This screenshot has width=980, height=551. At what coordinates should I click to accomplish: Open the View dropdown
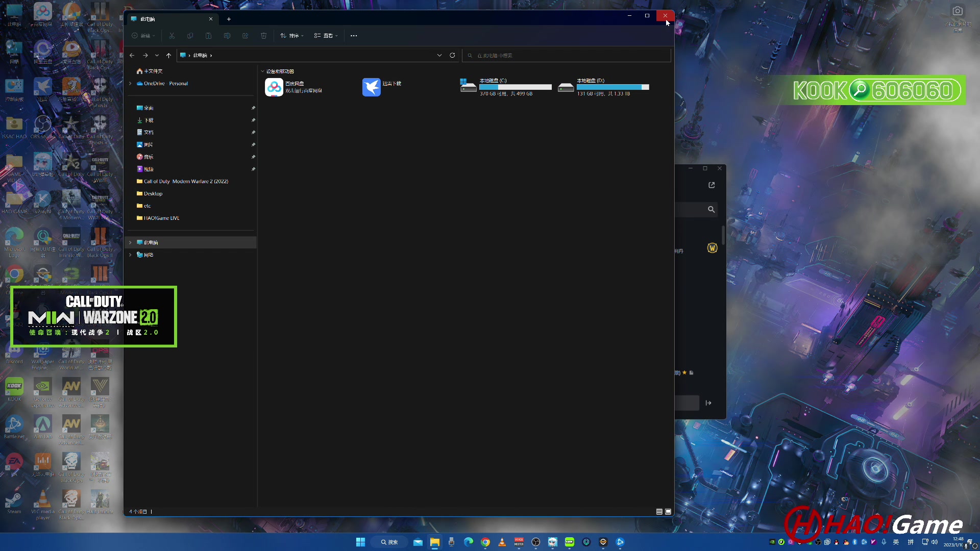click(326, 36)
